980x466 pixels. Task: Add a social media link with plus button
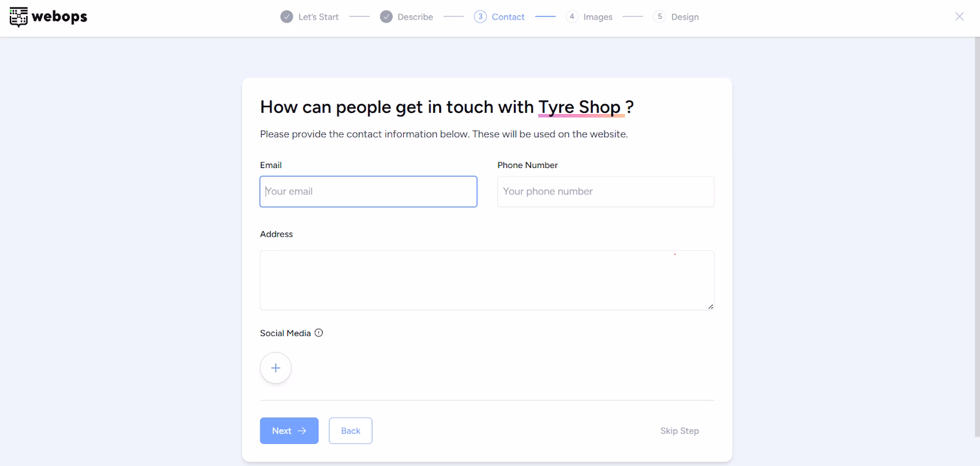coord(276,368)
